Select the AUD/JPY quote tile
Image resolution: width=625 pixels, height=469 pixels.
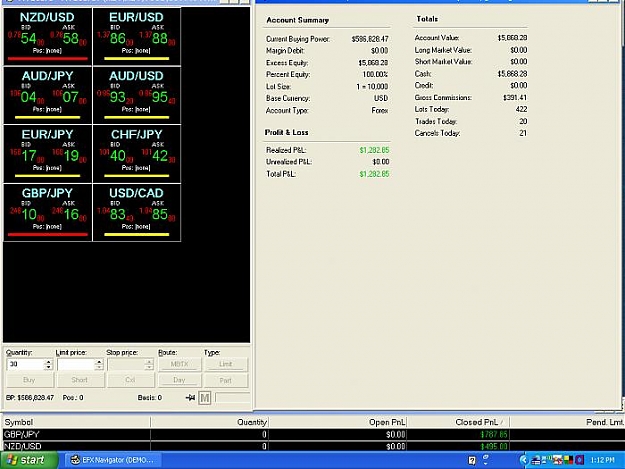point(47,95)
